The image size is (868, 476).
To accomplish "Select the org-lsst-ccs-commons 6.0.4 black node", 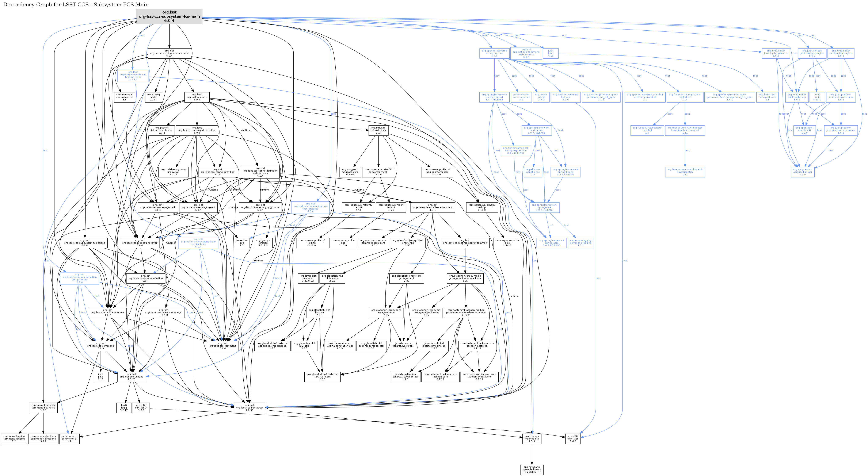I will point(223,346).
